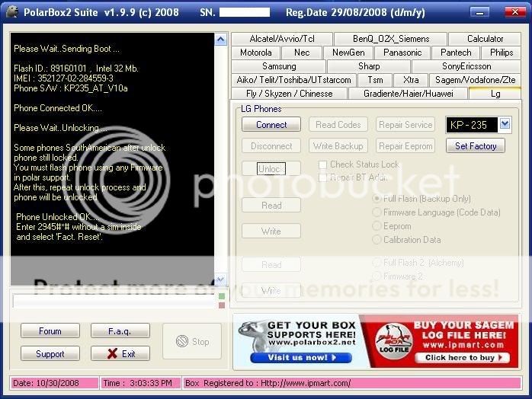Image resolution: width=532 pixels, height=399 pixels.
Task: Click the Repair Eeprom button
Action: point(405,146)
